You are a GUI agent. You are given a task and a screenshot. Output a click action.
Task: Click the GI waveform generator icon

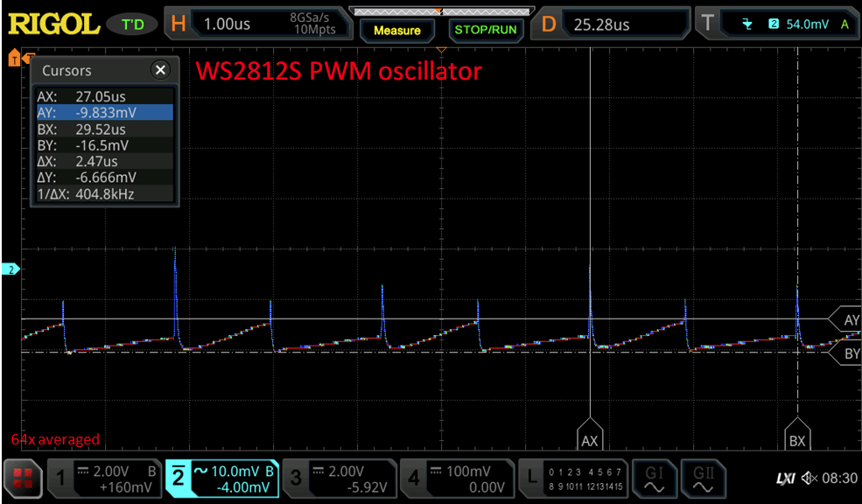tap(654, 478)
